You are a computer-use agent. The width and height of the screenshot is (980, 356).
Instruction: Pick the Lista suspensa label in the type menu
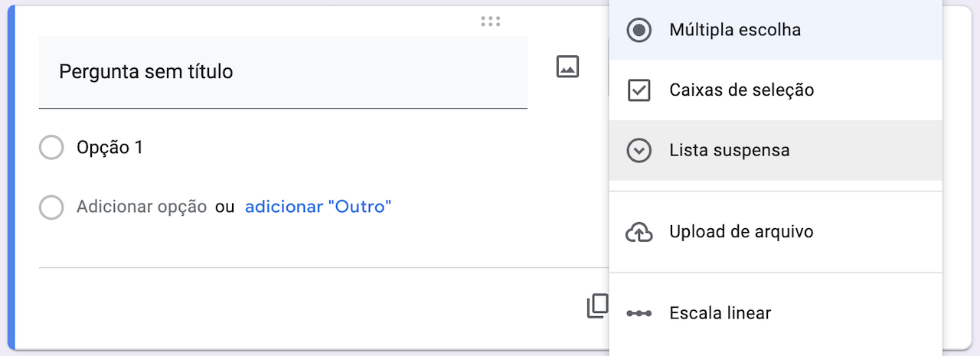pyautogui.click(x=729, y=151)
